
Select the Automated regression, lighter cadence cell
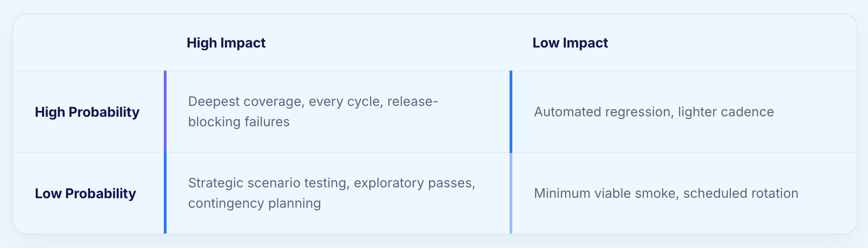coord(683,112)
